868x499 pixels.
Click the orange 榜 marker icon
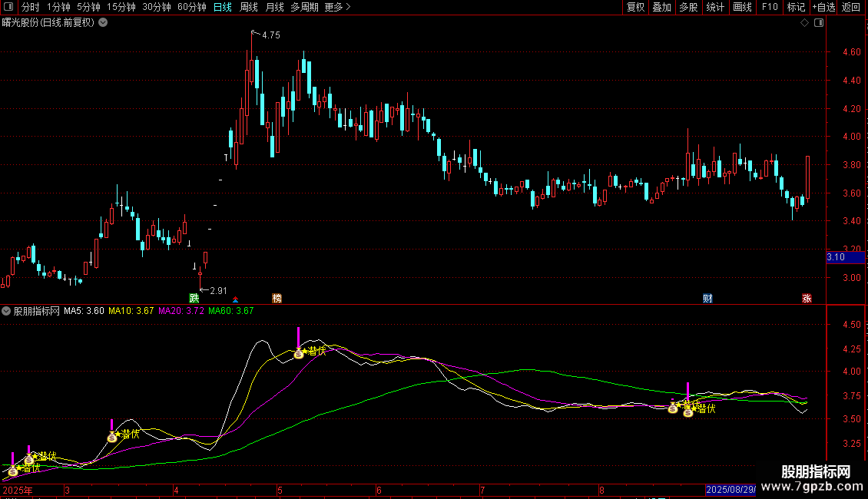coord(277,298)
